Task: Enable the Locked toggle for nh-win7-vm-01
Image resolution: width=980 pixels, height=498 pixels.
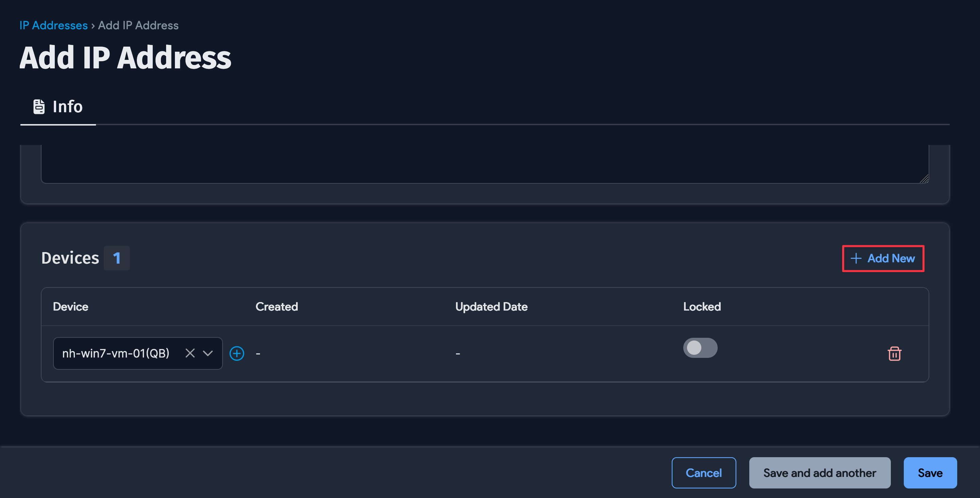Action: point(700,347)
